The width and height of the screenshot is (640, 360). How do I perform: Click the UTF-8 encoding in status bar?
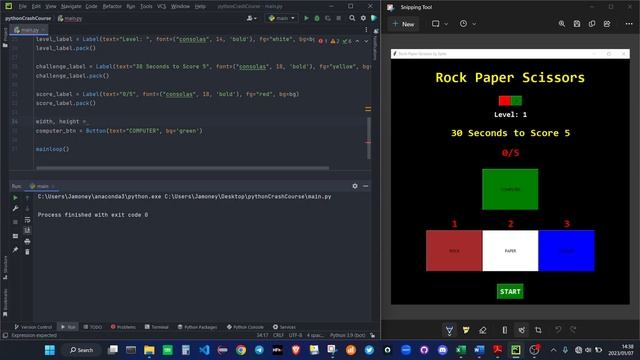coord(296,335)
